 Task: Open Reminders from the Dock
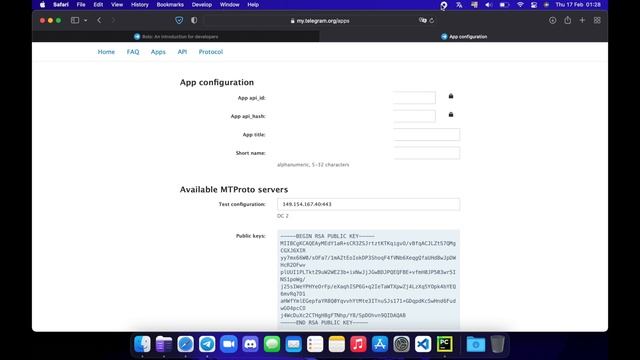(x=315, y=344)
